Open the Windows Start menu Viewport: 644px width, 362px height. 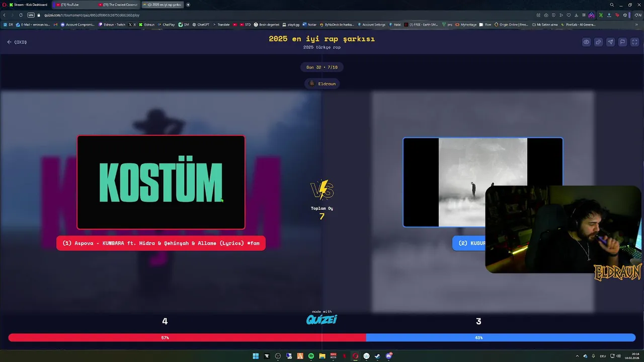(x=256, y=356)
